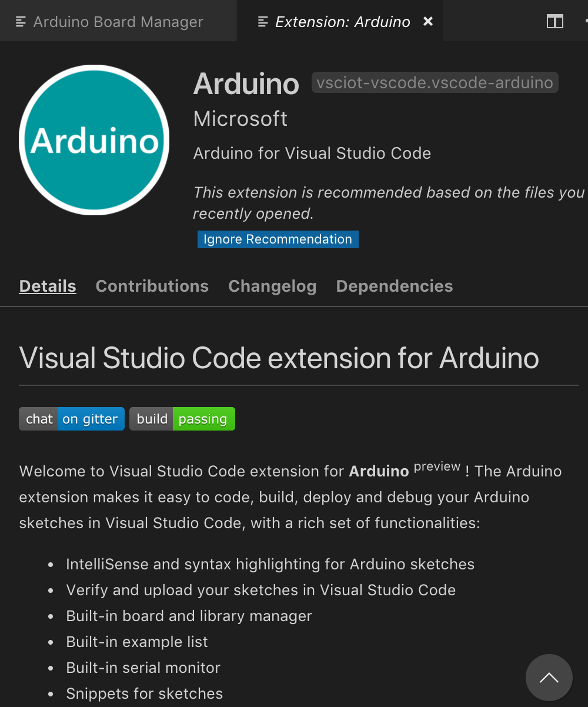Viewport: 588px width, 707px height.
Task: Open the Changelog tab
Action: [272, 286]
